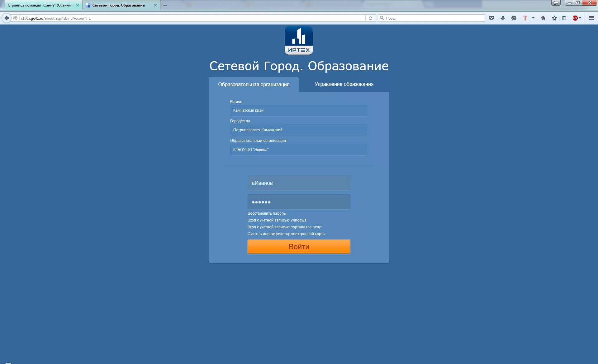Select the Управление образования tab

point(344,84)
